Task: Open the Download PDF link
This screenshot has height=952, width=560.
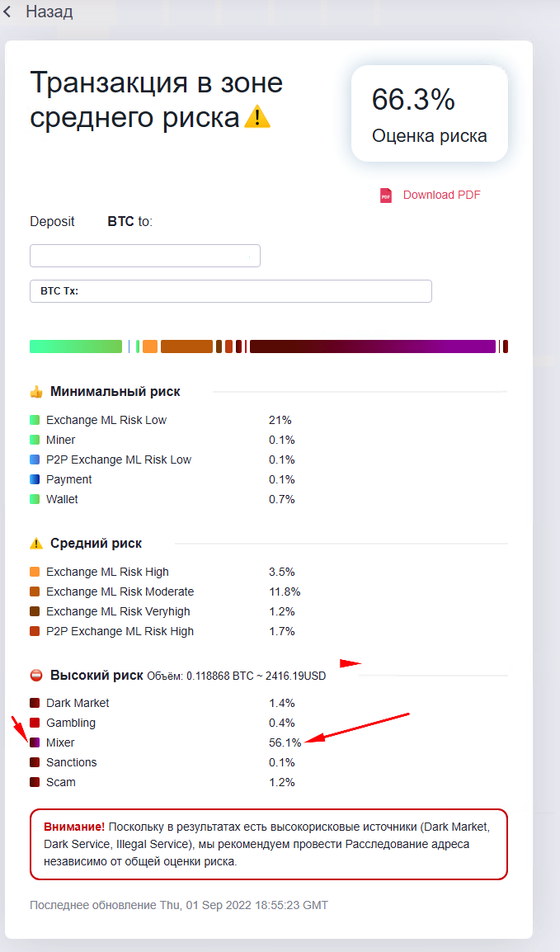Action: pyautogui.click(x=441, y=196)
